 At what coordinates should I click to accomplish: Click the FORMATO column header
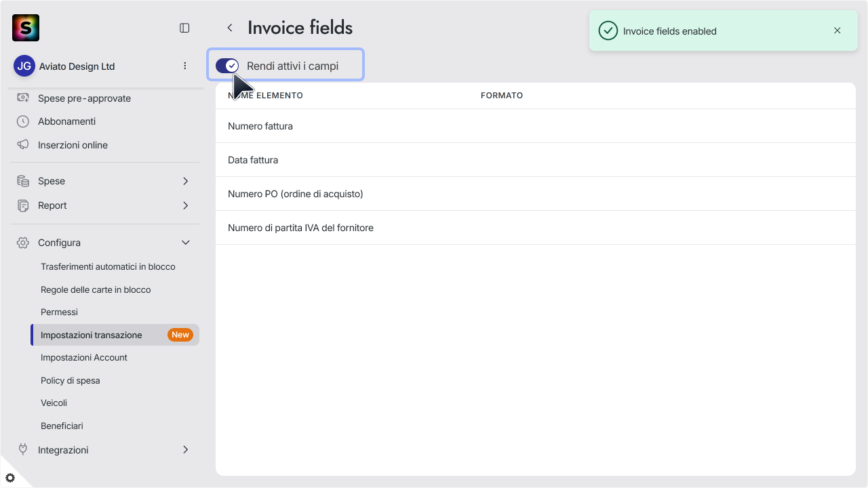502,96
